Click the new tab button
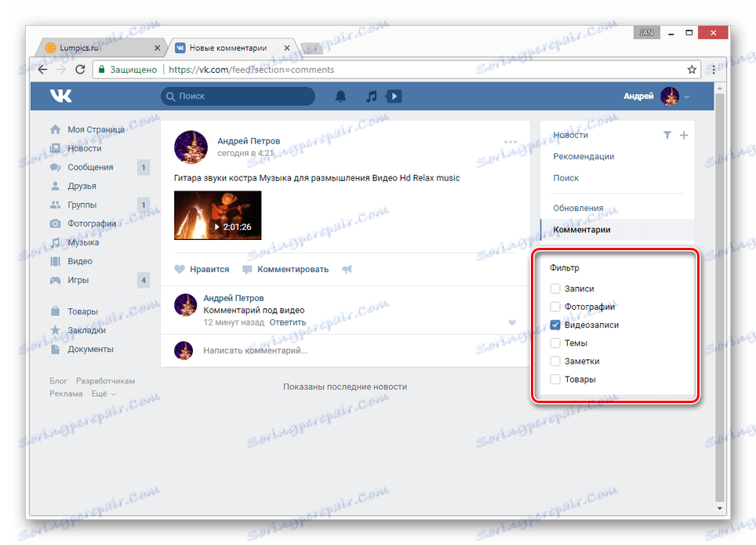Image resolution: width=756 pixels, height=545 pixels. tap(311, 48)
